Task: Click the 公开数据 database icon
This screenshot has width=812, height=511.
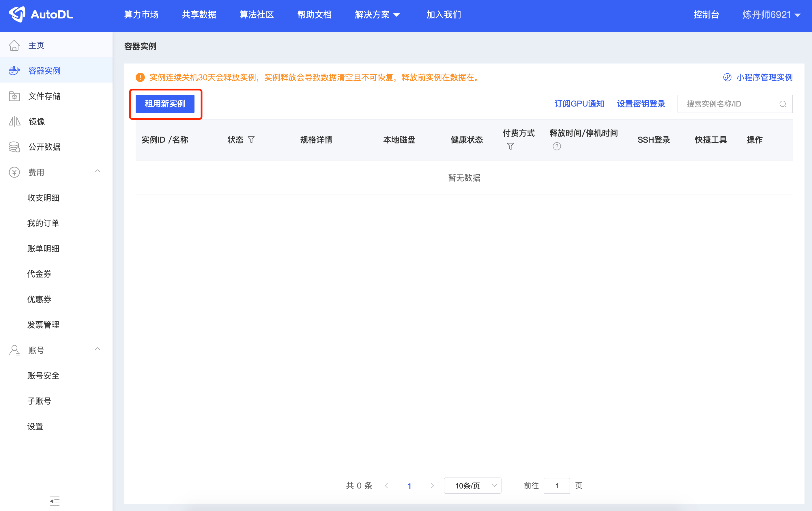Action: click(x=14, y=147)
